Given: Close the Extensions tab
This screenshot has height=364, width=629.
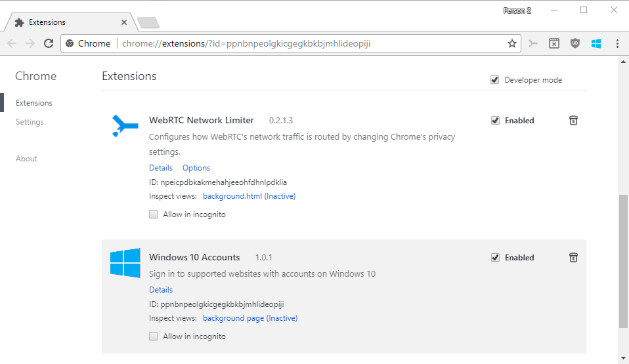Looking at the screenshot, I should [124, 22].
